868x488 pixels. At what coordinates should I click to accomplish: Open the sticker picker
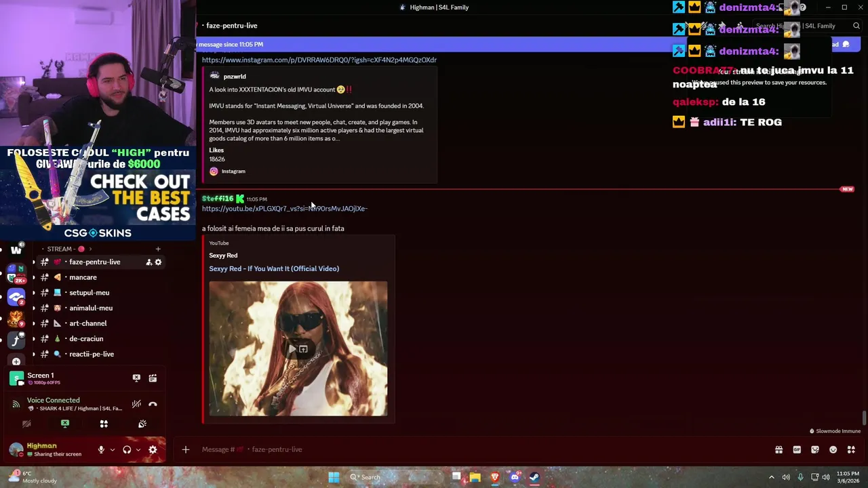[815, 449]
